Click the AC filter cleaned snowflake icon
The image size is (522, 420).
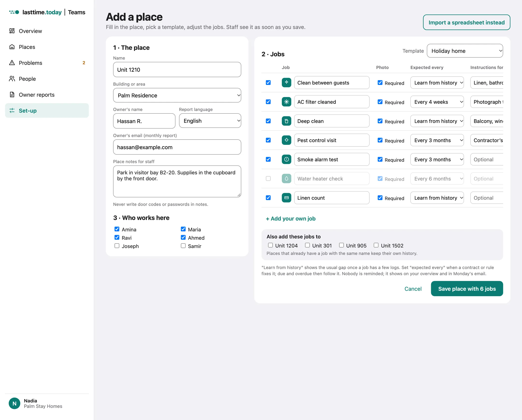click(x=286, y=102)
